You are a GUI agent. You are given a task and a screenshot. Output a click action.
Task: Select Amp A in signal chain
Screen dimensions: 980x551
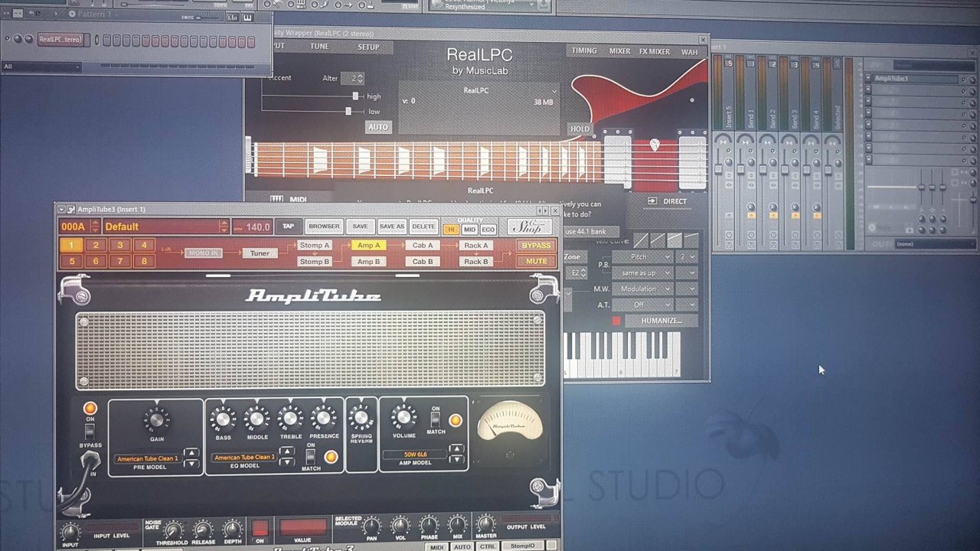point(368,246)
